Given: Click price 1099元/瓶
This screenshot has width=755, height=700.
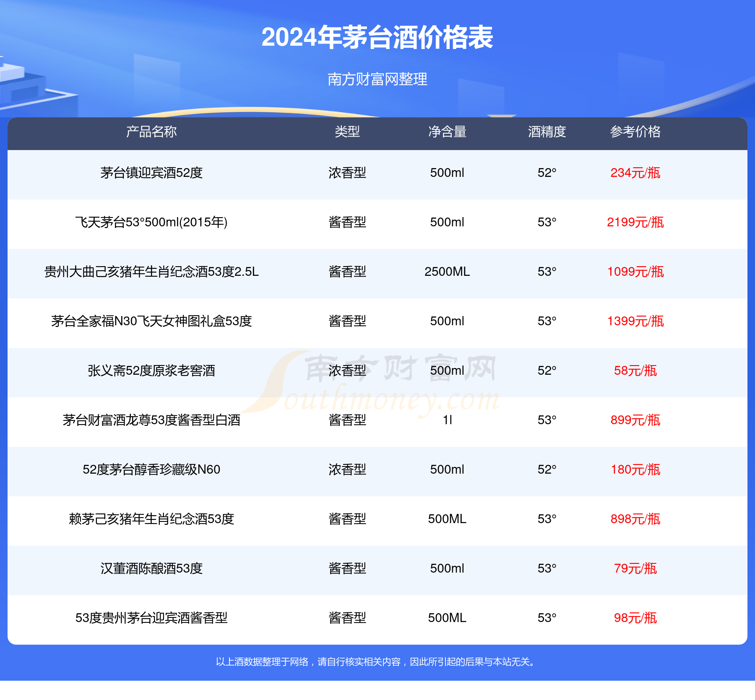Looking at the screenshot, I should pos(635,272).
